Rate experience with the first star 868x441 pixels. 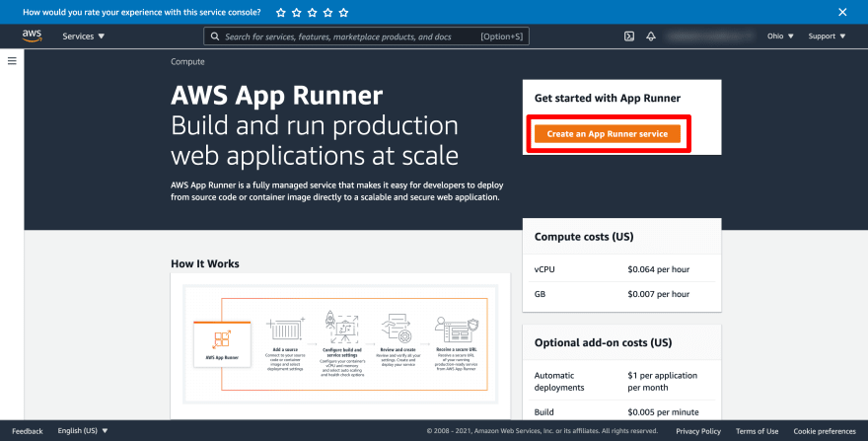(x=281, y=12)
